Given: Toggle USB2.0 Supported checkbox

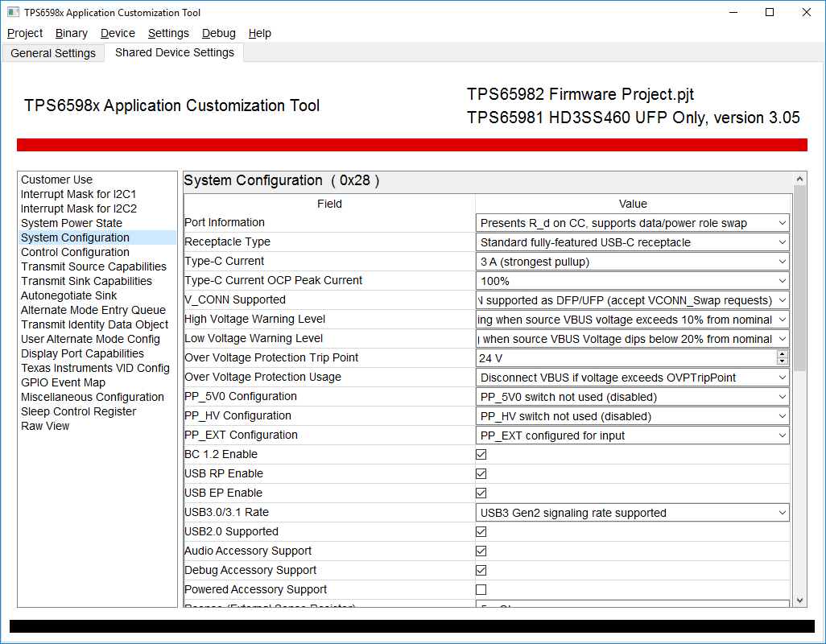Looking at the screenshot, I should point(481,532).
